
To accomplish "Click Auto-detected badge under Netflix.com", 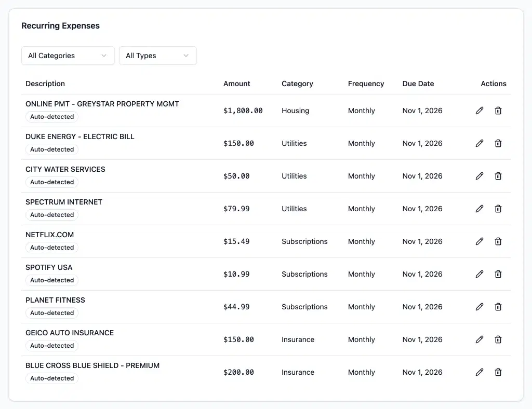I will [x=52, y=248].
